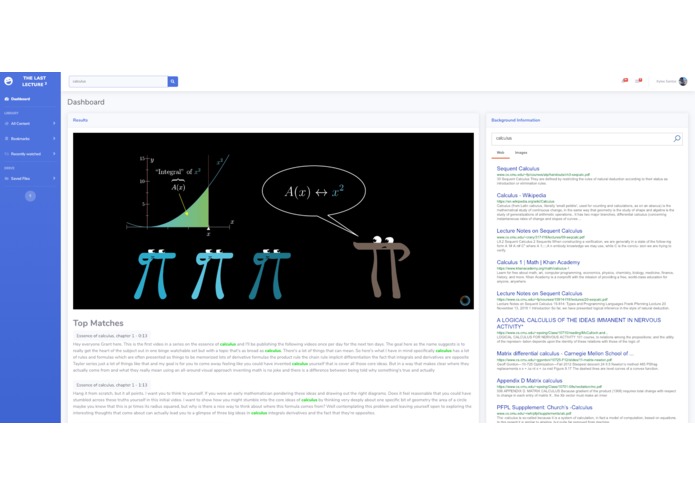The width and height of the screenshot is (695, 494).
Task: Click the blue top search button
Action: click(173, 82)
